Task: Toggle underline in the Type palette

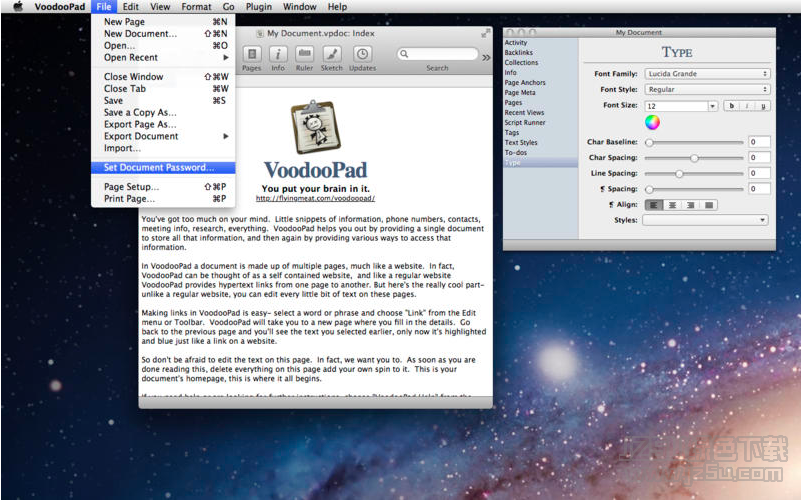Action: click(763, 106)
